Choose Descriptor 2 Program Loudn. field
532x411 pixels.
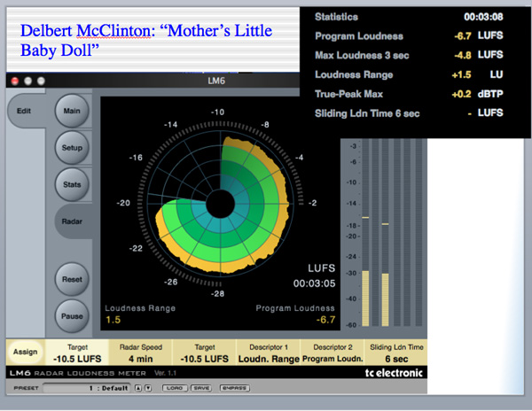332,353
